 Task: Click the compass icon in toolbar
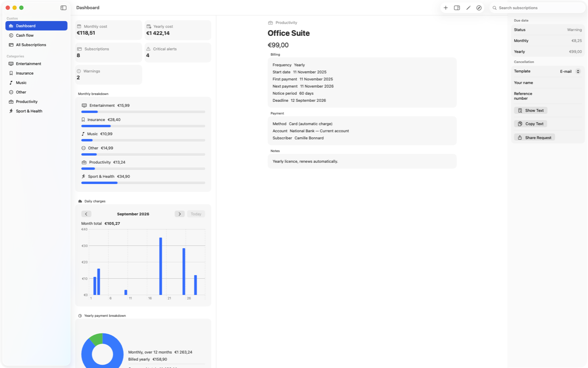pyautogui.click(x=479, y=8)
